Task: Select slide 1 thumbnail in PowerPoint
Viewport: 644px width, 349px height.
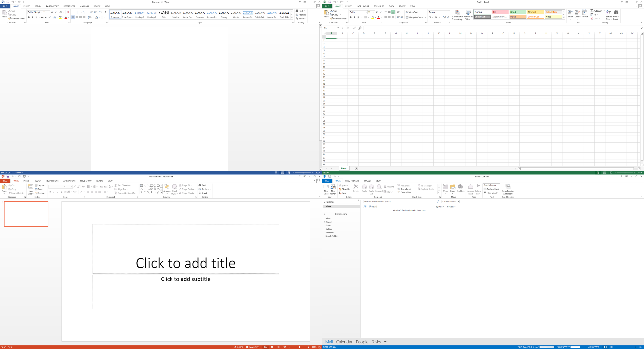Action: (26, 214)
